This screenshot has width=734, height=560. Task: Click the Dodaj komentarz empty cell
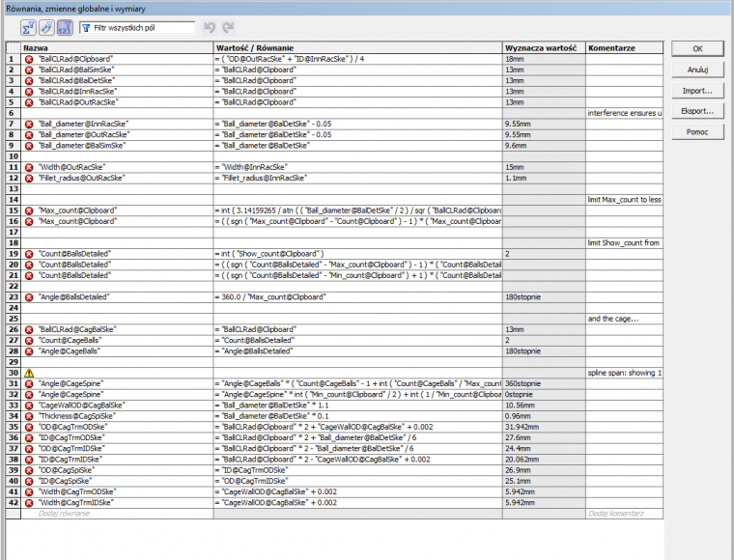(625, 514)
